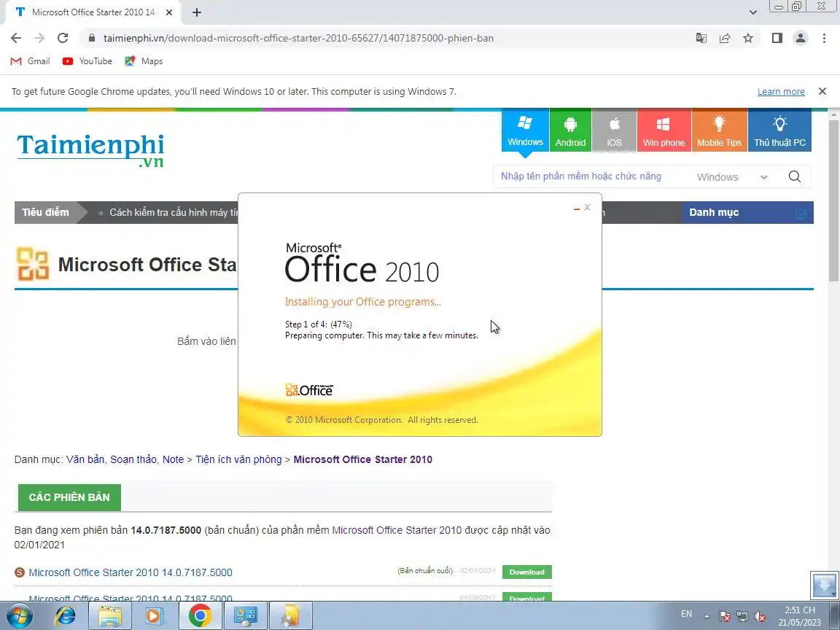Open the Tiện ích văn phòng breadcrumb
Screen dimensions: 840x630
click(238, 459)
